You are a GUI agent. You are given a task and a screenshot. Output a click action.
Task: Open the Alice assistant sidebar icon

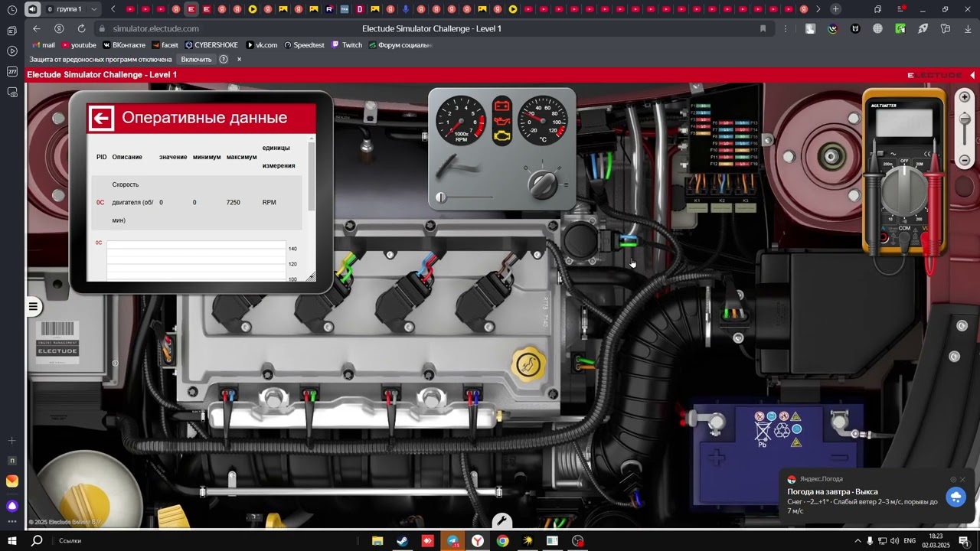[x=12, y=506]
